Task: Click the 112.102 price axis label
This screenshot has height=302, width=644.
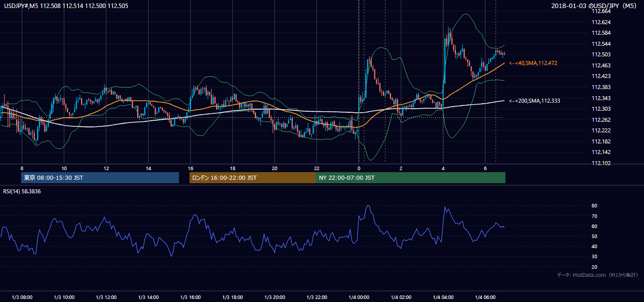Action: coord(601,164)
